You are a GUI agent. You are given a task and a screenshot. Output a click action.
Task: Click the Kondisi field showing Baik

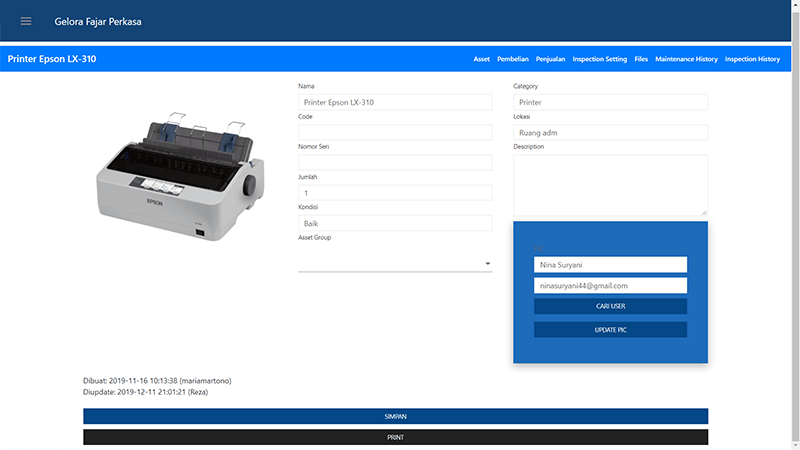point(395,223)
